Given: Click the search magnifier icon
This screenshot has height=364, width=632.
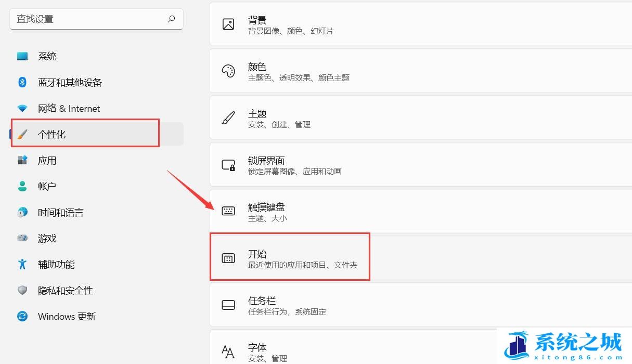Looking at the screenshot, I should [x=172, y=19].
